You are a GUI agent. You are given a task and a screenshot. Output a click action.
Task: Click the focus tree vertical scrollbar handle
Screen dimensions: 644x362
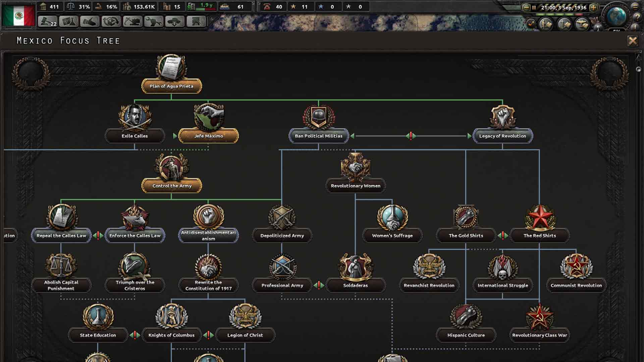point(638,69)
